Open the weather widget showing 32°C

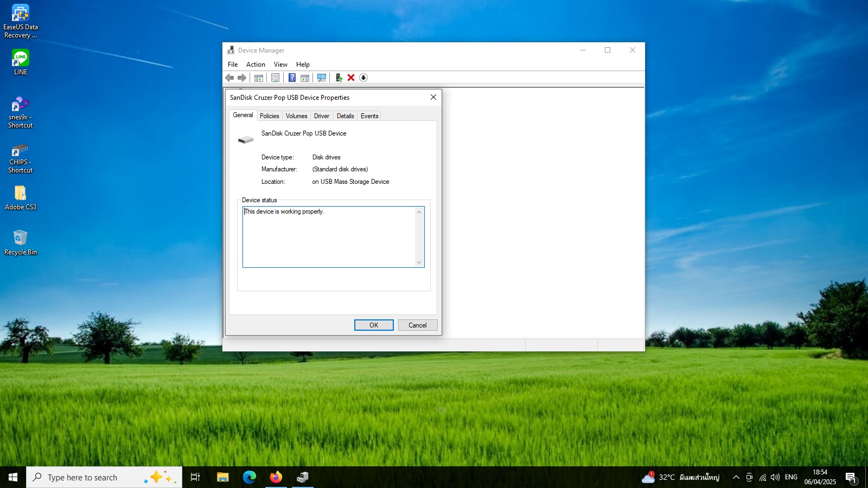[x=681, y=477]
